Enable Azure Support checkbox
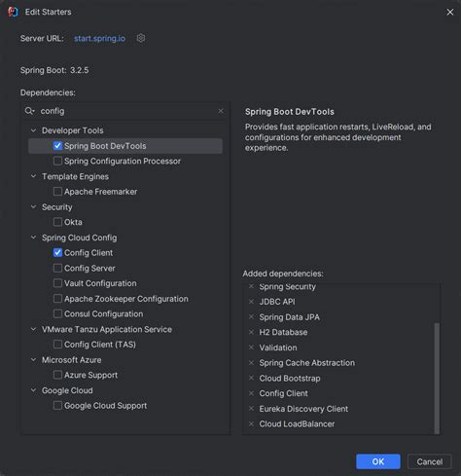This screenshot has width=461, height=476. point(57,375)
